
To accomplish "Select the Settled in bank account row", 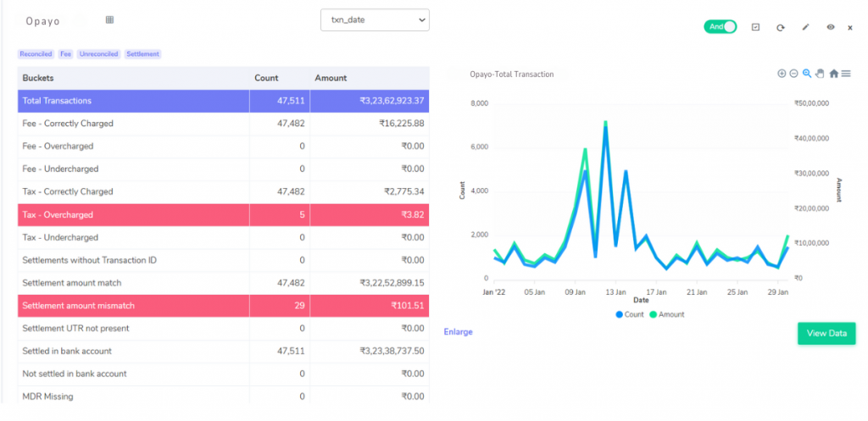I will tap(223, 352).
